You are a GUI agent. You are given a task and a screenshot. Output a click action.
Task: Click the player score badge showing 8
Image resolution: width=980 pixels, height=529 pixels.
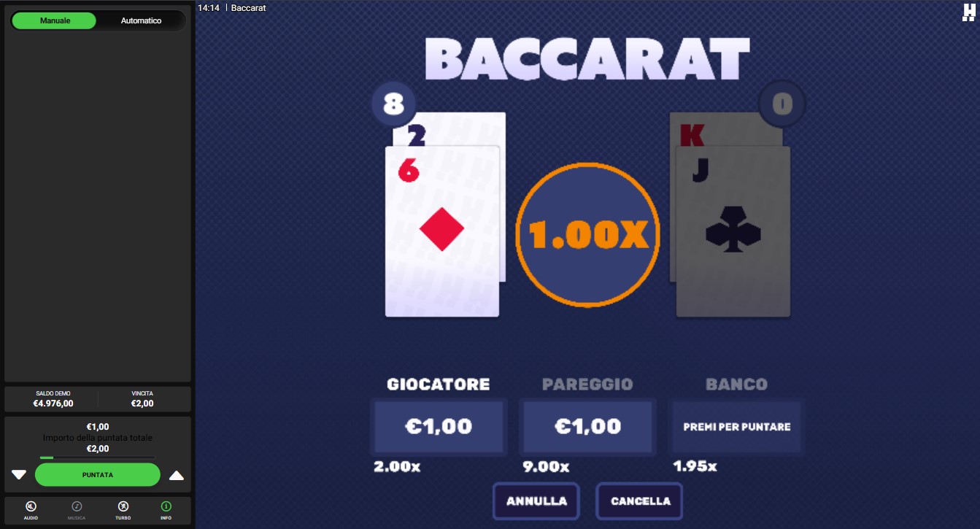[x=393, y=104]
